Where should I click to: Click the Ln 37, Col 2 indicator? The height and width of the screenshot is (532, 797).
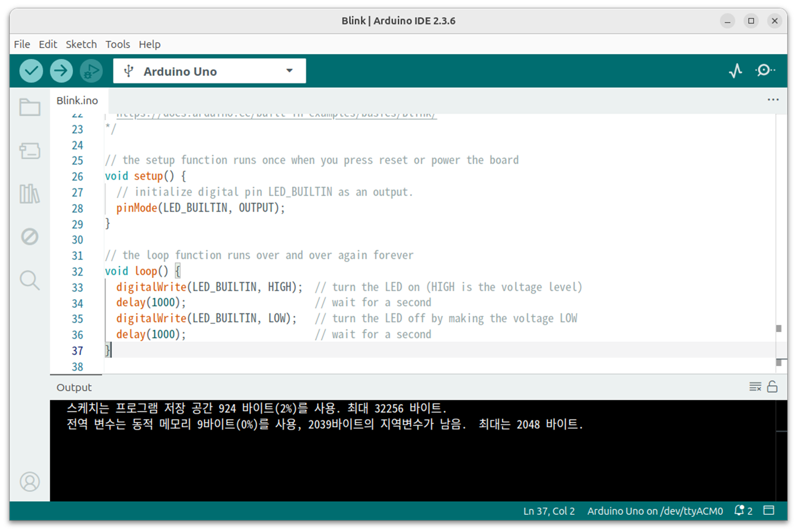click(x=549, y=511)
